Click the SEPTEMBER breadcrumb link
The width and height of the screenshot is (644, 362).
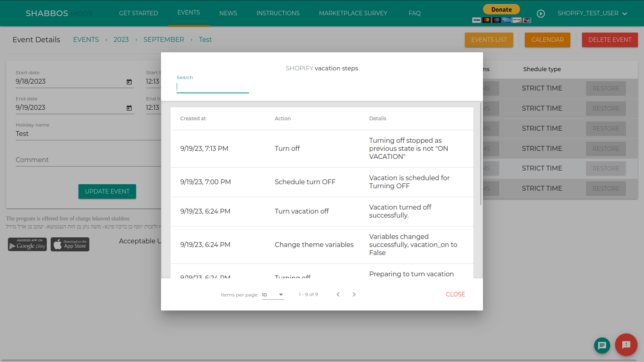(163, 39)
